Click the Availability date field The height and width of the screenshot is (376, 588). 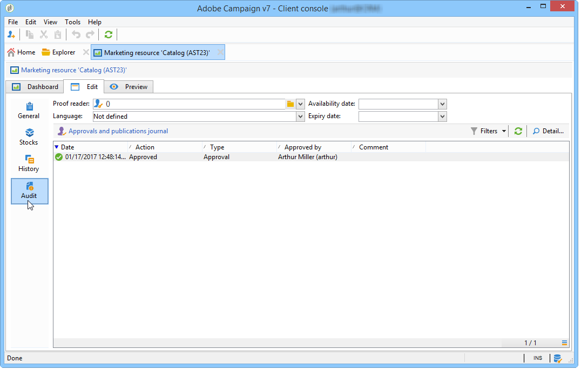pyautogui.click(x=398, y=105)
